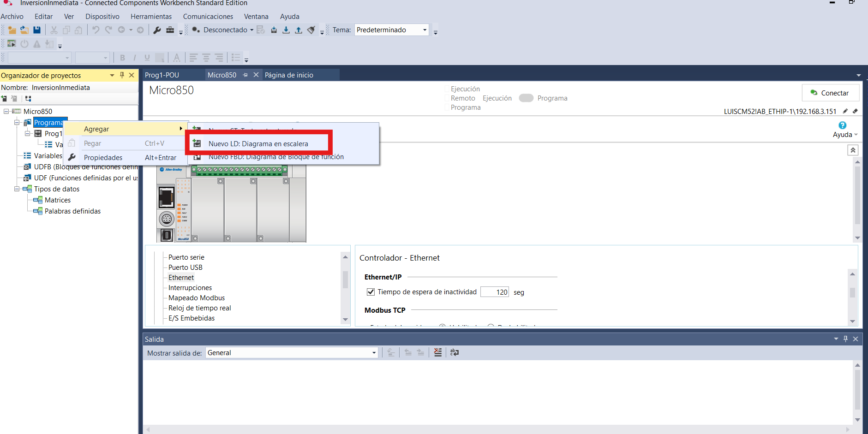Click the Download to controller arrow icon
Image resolution: width=868 pixels, height=434 pixels.
point(286,30)
